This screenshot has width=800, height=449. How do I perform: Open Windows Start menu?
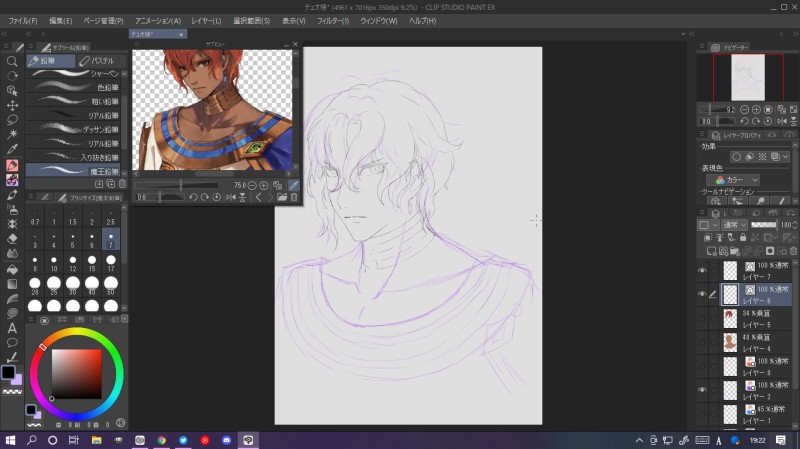pyautogui.click(x=10, y=440)
